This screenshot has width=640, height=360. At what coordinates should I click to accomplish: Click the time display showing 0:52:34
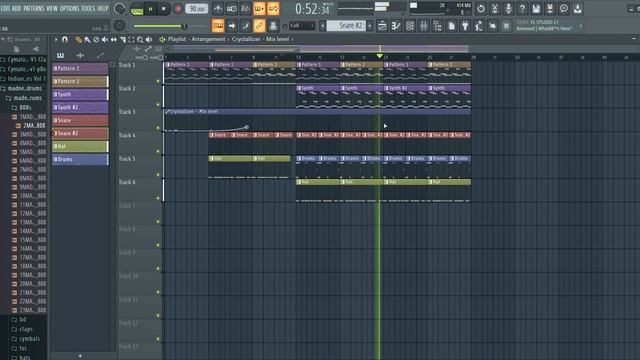[312, 9]
